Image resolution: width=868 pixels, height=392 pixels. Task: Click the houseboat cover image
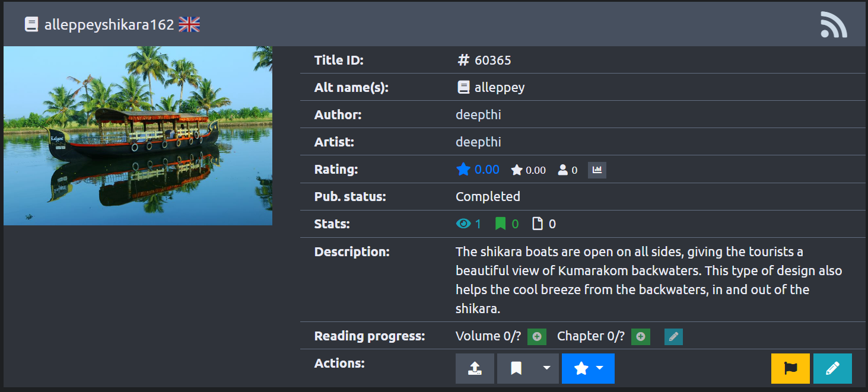point(138,136)
